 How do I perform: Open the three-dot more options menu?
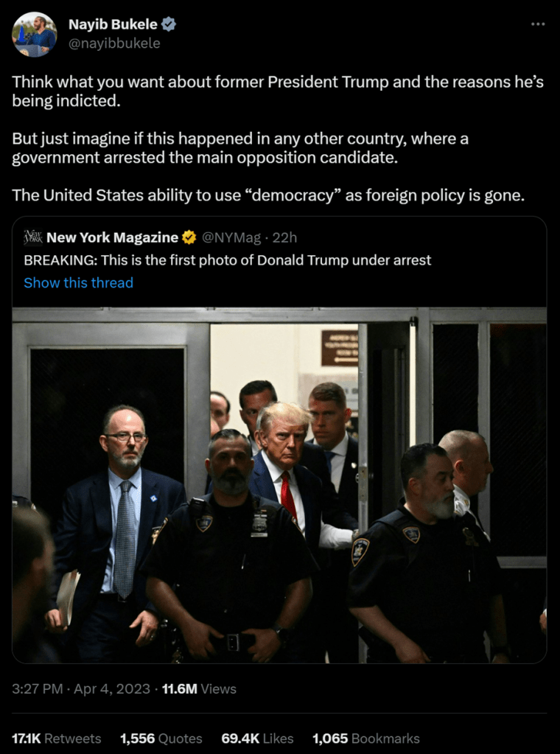pos(538,24)
